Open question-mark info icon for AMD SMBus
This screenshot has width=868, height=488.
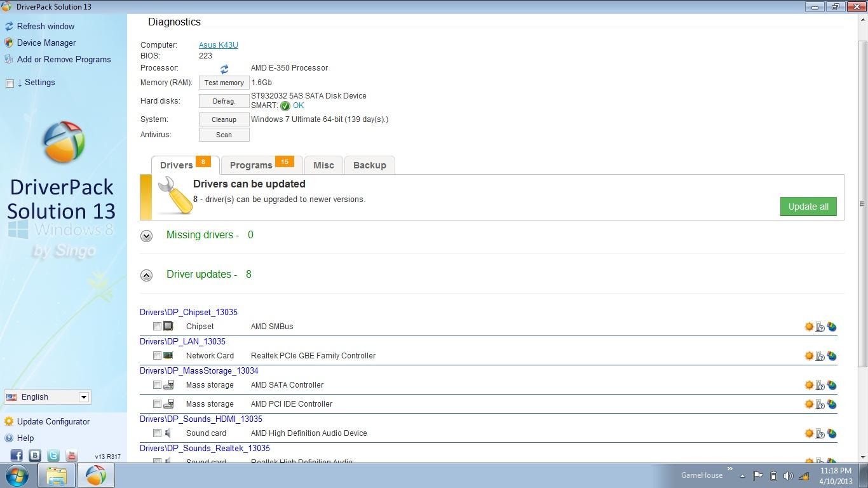820,327
